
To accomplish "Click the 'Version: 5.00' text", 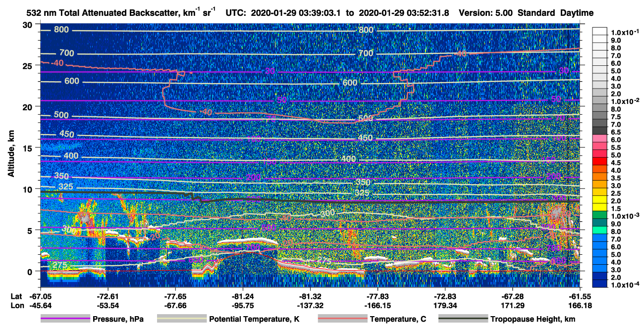I will pyautogui.click(x=487, y=13).
